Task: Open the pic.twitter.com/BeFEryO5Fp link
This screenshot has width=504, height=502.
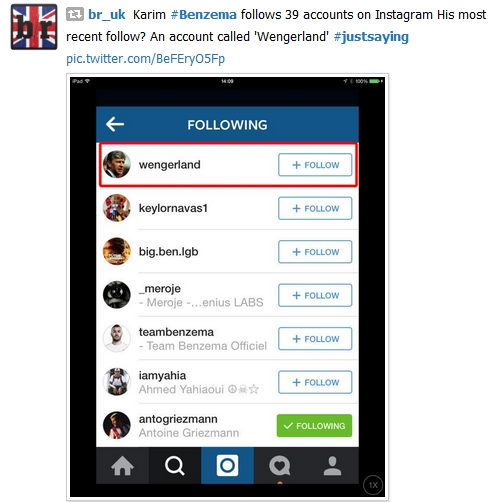Action: (x=145, y=59)
